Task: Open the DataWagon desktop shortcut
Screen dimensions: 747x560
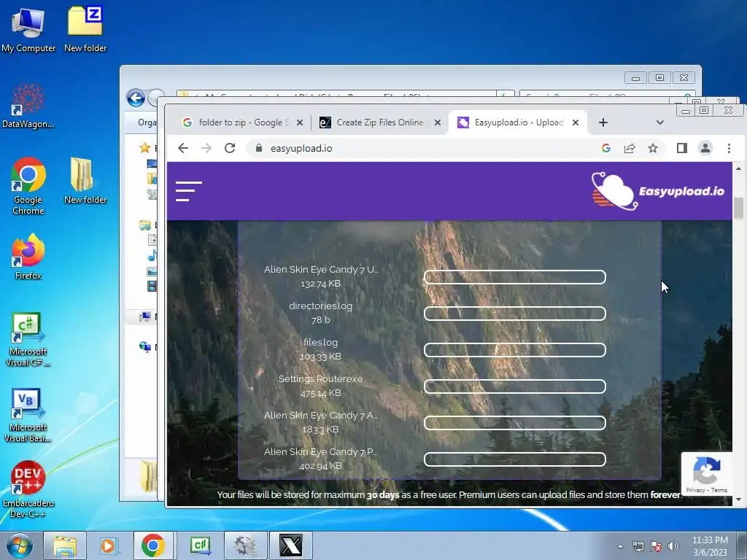Action: pos(28,106)
